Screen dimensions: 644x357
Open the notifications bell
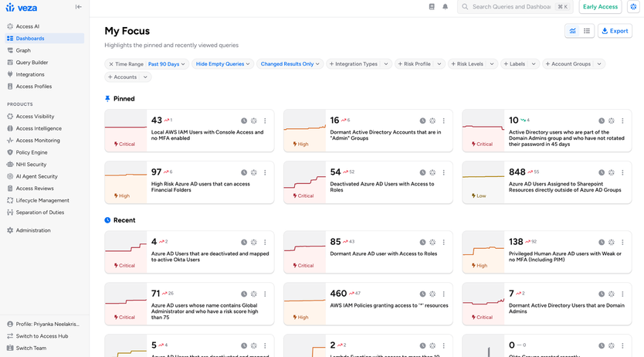446,7
